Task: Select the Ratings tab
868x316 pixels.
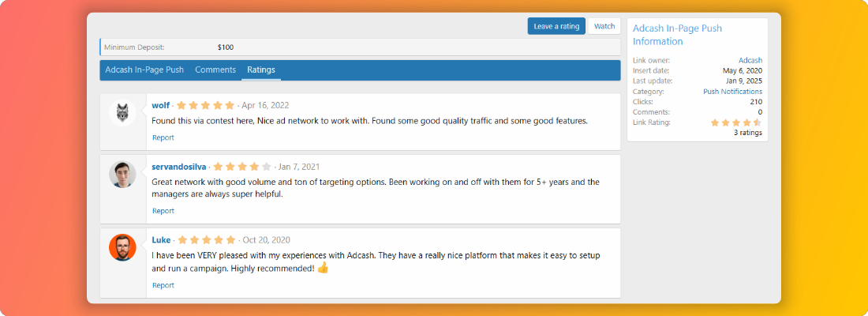Action: pyautogui.click(x=261, y=70)
